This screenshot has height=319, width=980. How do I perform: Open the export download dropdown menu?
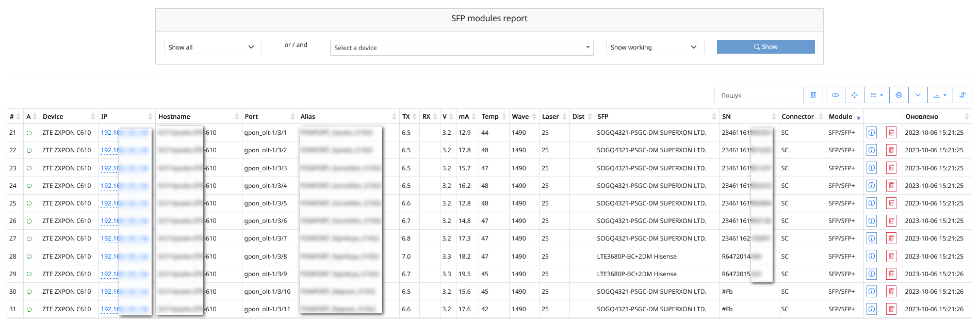(940, 95)
